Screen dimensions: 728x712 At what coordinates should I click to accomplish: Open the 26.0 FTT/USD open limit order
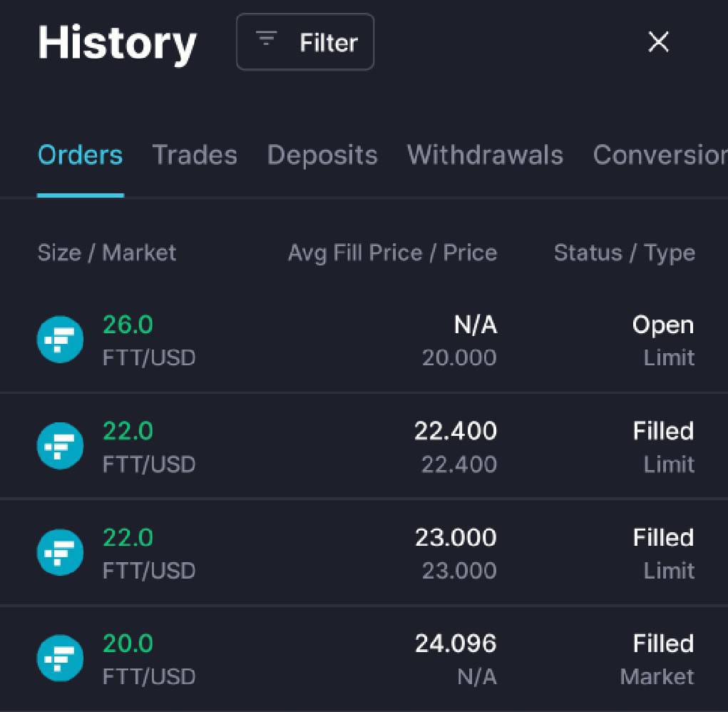[364, 340]
